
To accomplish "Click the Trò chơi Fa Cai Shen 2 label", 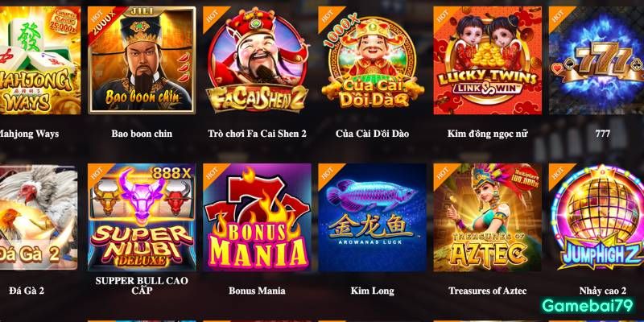I will tap(257, 134).
